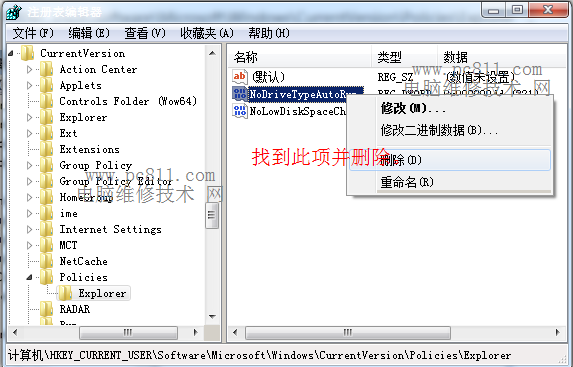This screenshot has width=573, height=367.
Task: Click the tree pane scroll left arrow
Action: 15,332
